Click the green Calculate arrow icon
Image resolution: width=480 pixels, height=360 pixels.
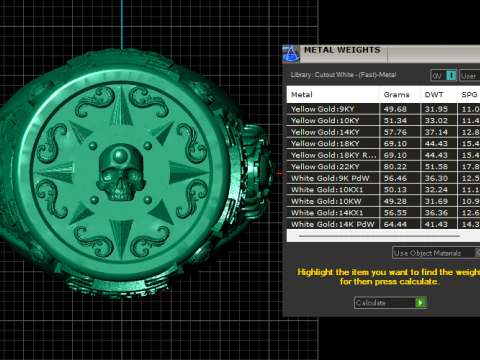pyautogui.click(x=420, y=303)
